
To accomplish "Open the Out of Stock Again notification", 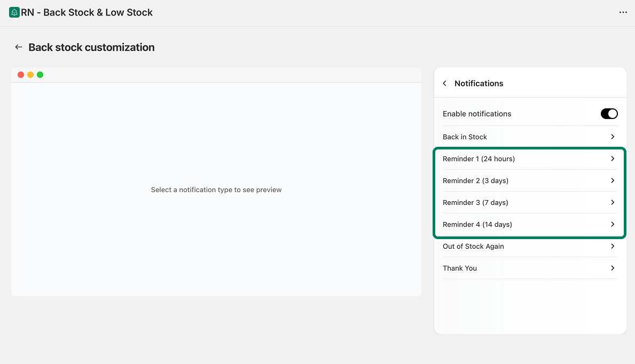I will (473, 247).
